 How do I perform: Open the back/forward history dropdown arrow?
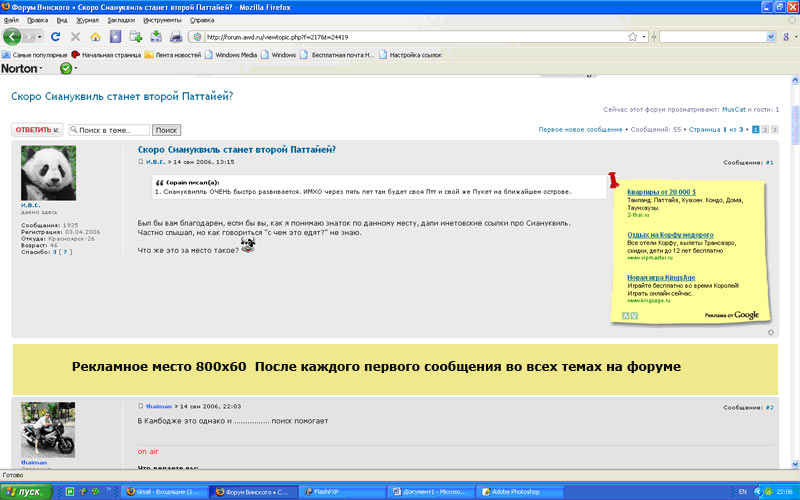pyautogui.click(x=40, y=37)
